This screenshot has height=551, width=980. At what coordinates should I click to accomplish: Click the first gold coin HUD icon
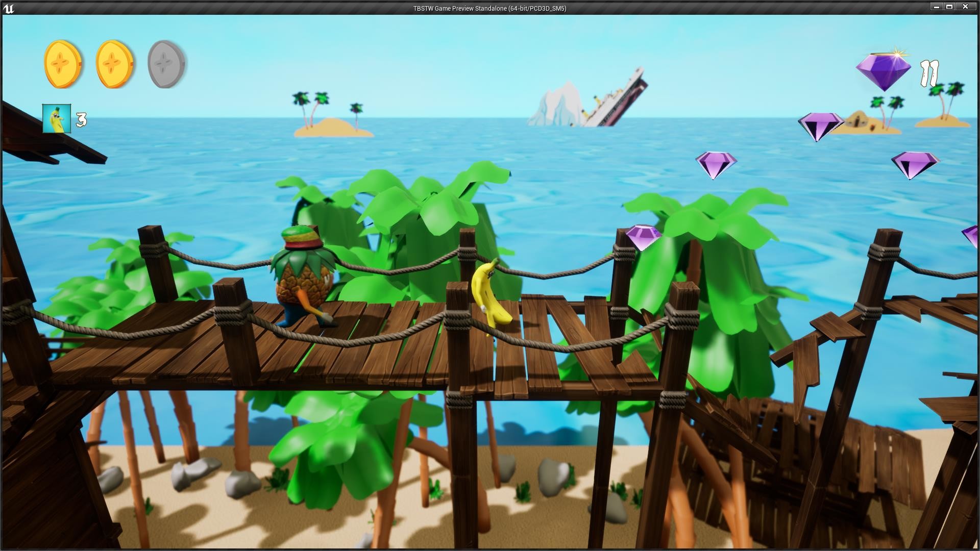tap(62, 62)
